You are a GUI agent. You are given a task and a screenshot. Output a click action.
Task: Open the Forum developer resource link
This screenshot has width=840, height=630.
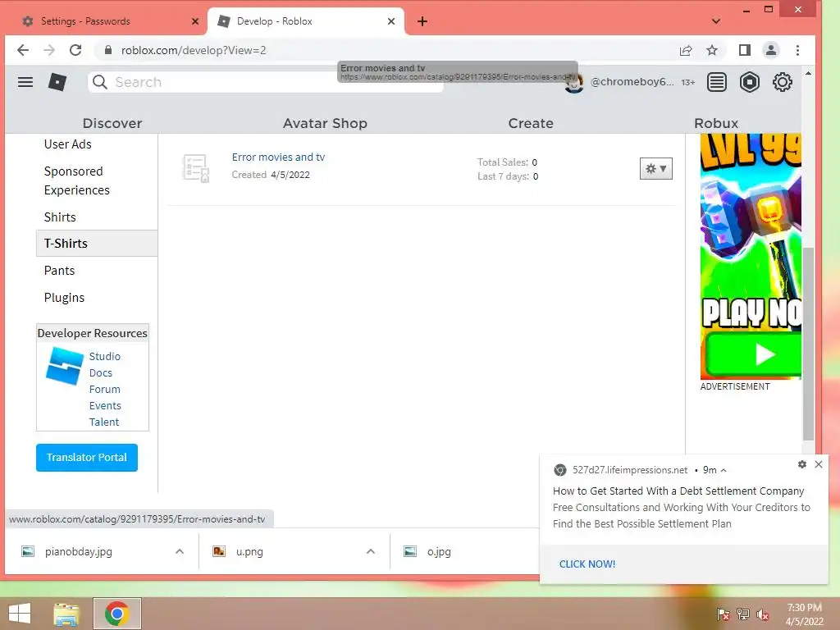[104, 389]
